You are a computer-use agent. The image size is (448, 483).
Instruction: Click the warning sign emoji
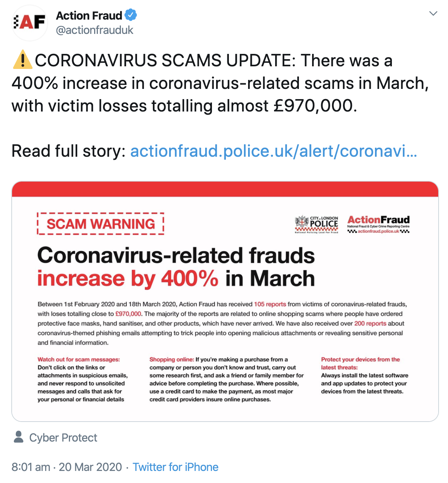coord(23,60)
